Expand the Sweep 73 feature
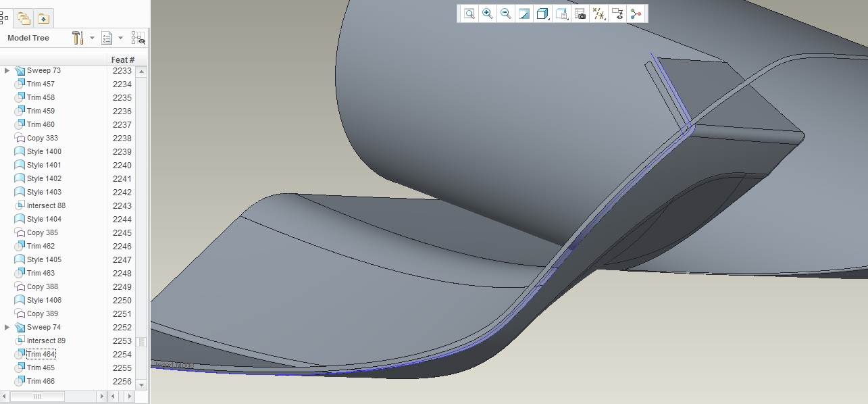This screenshot has height=404, width=868. pos(7,70)
